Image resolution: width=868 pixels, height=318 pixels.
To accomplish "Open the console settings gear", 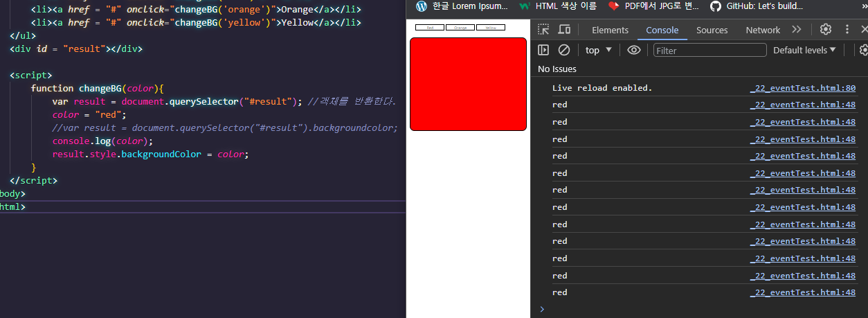I will (864, 50).
